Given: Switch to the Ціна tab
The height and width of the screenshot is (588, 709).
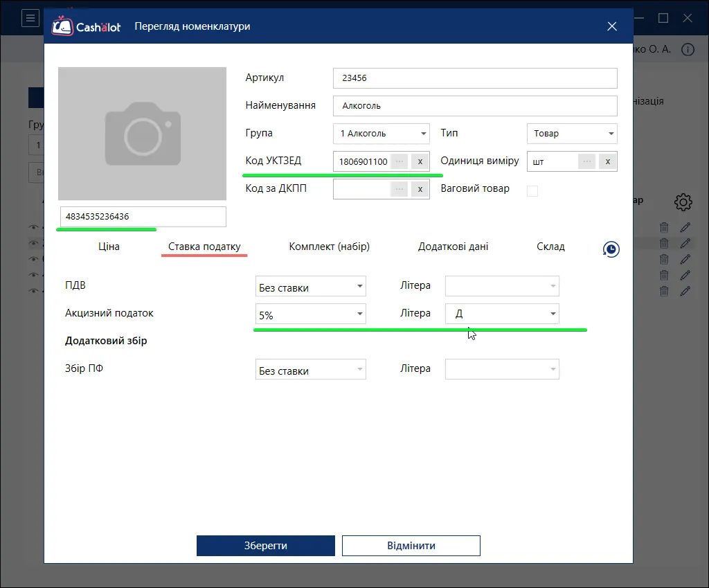Looking at the screenshot, I should tap(109, 247).
